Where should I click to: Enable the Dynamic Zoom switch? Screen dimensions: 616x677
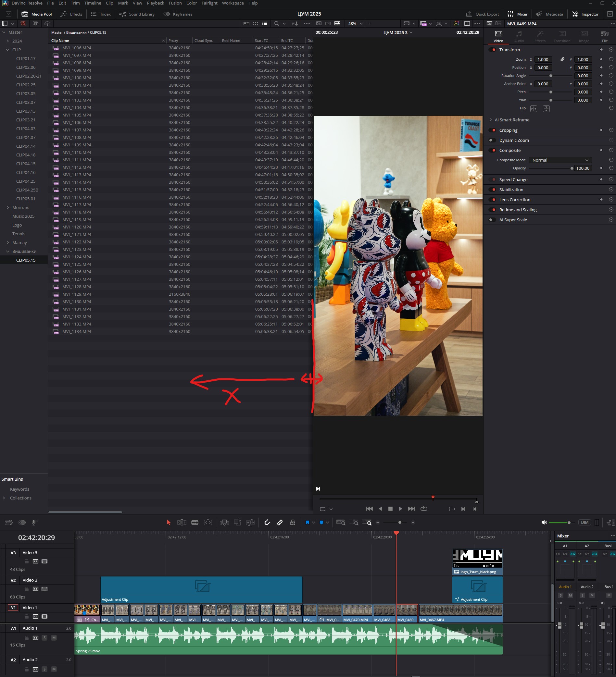point(492,141)
